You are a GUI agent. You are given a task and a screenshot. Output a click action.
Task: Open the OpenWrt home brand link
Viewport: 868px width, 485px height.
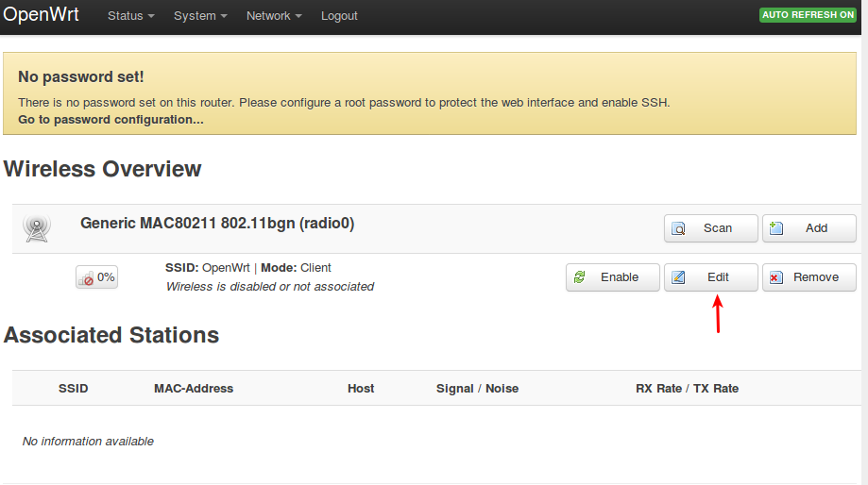point(41,14)
